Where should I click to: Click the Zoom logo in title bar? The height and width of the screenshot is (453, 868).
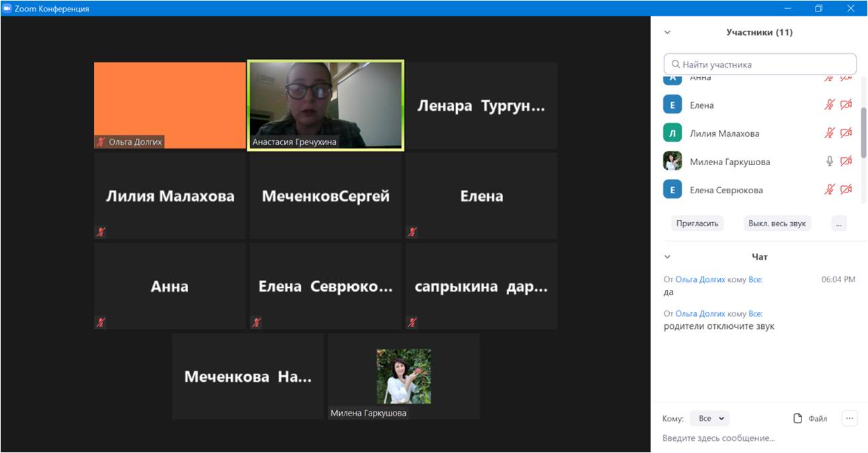(7, 9)
